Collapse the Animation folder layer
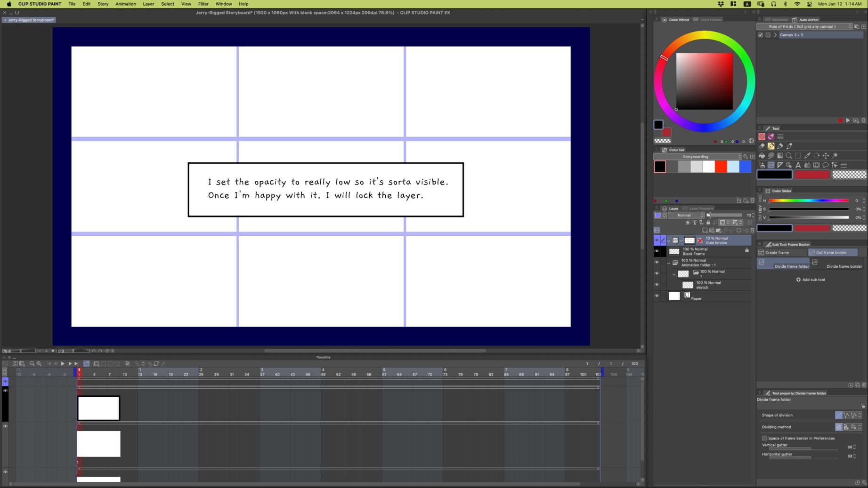The width and height of the screenshot is (868, 488). [x=668, y=263]
